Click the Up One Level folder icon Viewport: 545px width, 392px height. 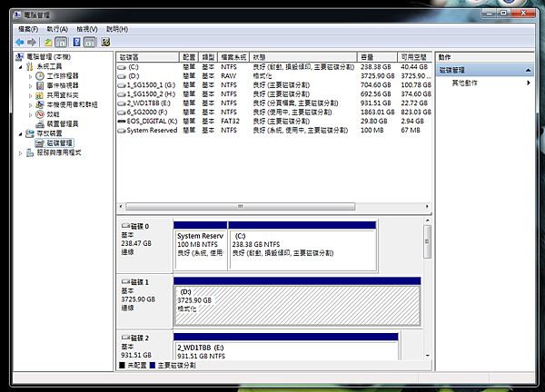48,43
